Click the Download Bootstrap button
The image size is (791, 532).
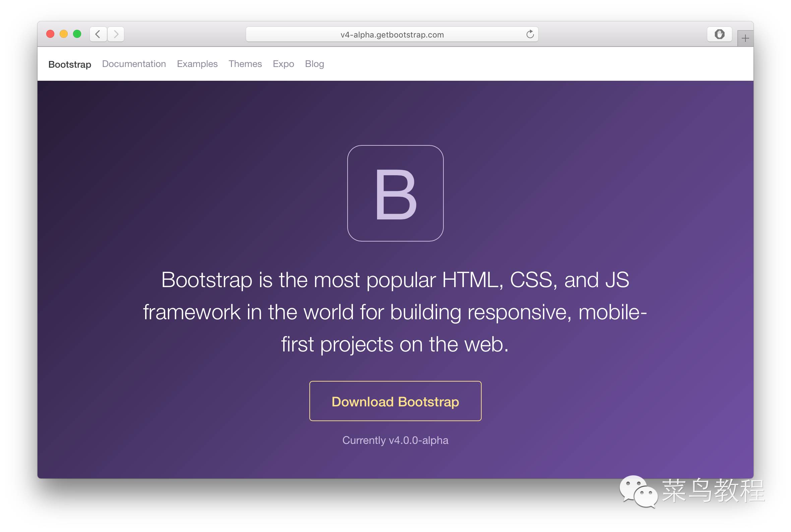pos(395,401)
